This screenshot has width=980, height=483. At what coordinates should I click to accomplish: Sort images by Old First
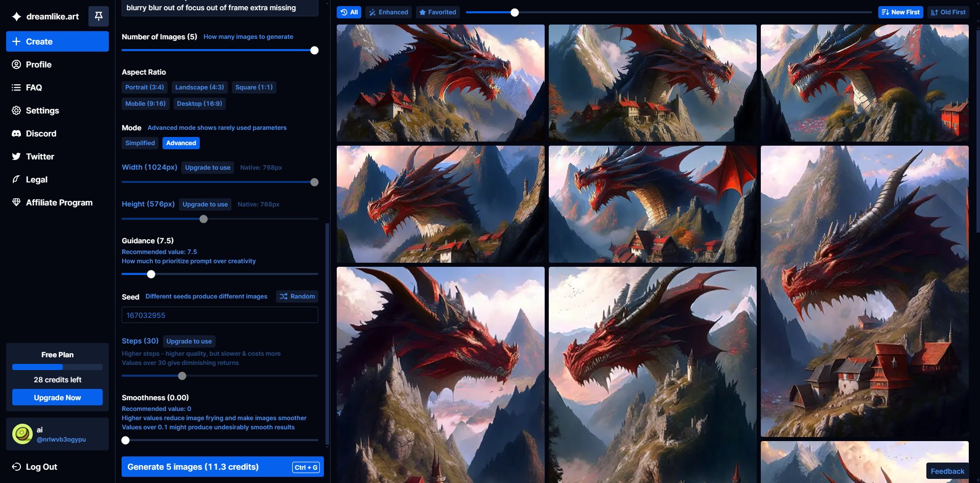948,12
